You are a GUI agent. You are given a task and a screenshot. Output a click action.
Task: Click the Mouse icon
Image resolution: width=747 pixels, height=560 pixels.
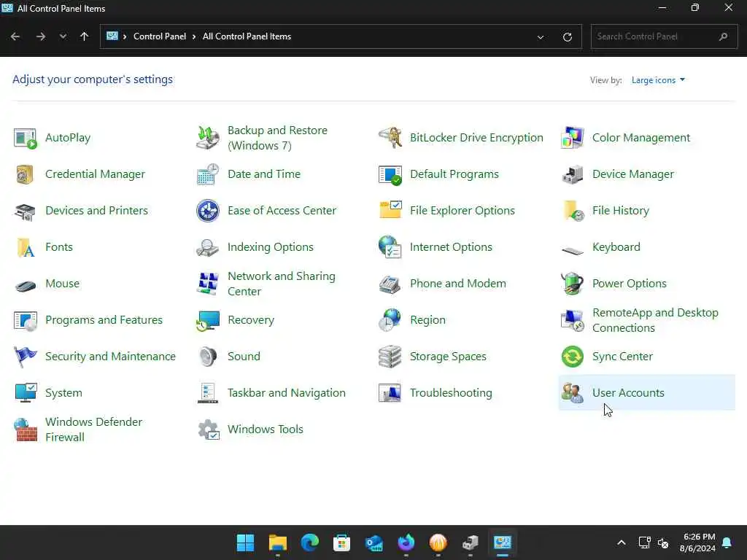[x=26, y=285]
